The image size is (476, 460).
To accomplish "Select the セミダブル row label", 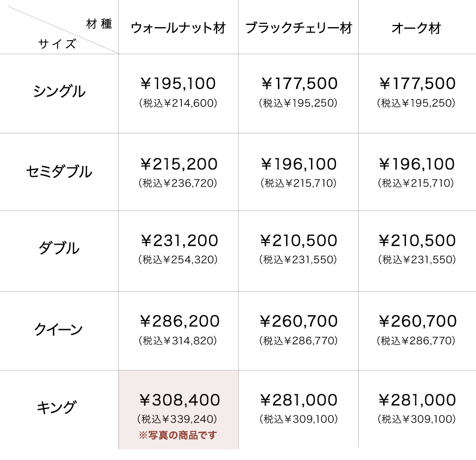I will pos(59,172).
